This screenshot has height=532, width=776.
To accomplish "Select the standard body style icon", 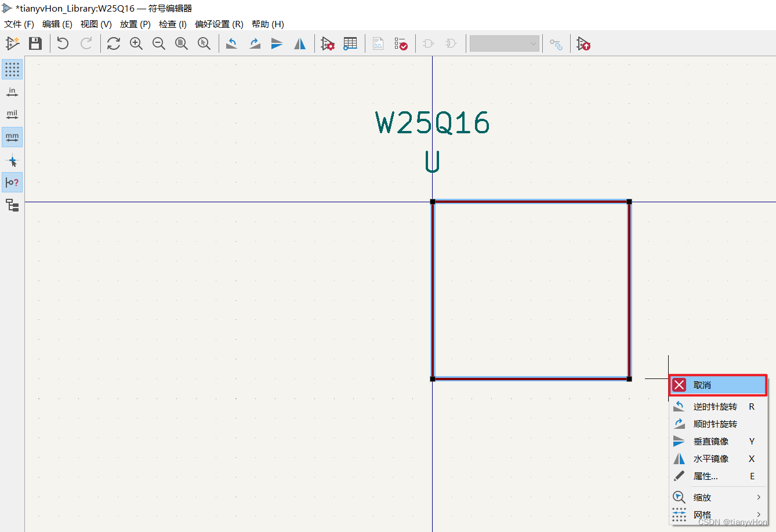I will (x=429, y=43).
